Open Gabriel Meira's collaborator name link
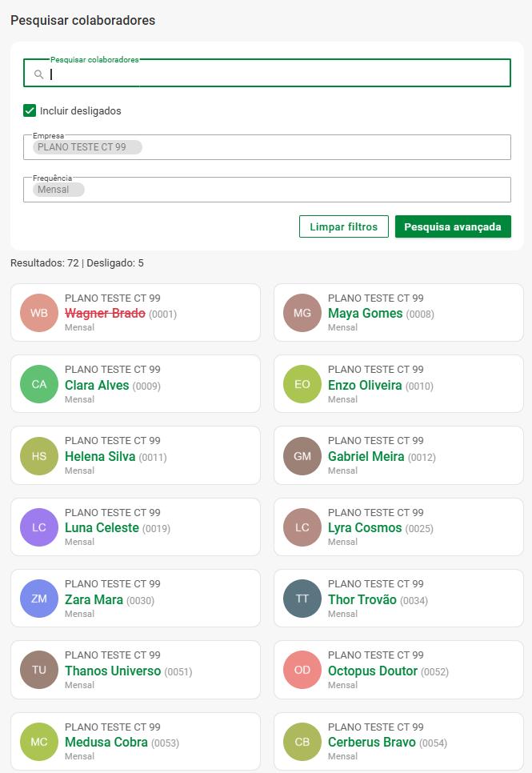 coord(366,457)
